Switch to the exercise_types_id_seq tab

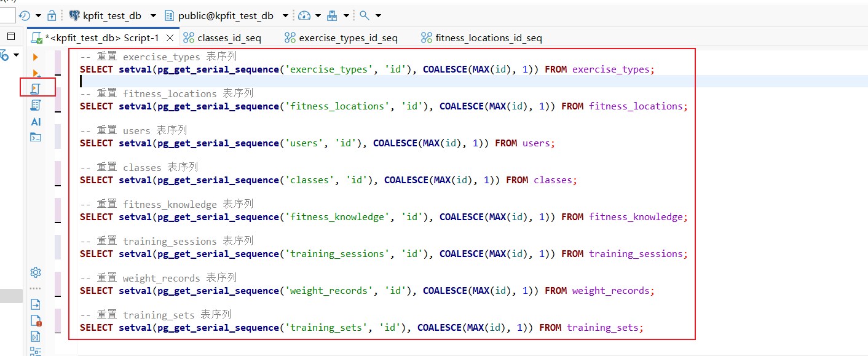click(341, 38)
